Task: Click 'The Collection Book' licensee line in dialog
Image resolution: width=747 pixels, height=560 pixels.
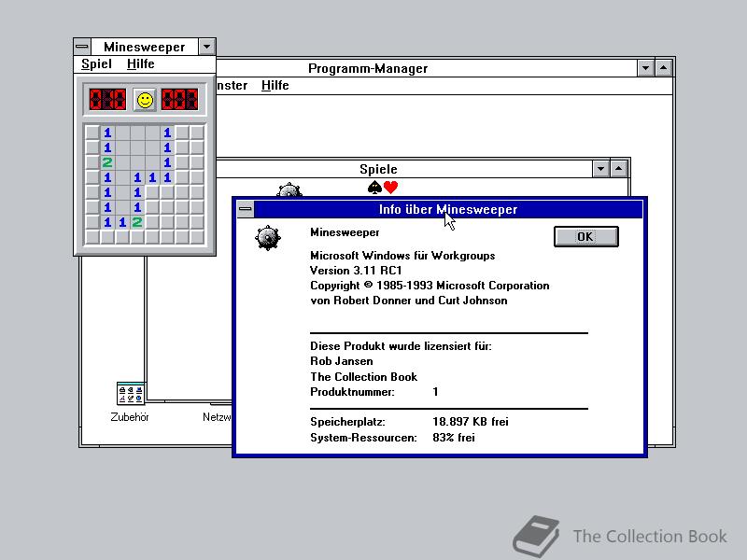Action: pyautogui.click(x=363, y=377)
